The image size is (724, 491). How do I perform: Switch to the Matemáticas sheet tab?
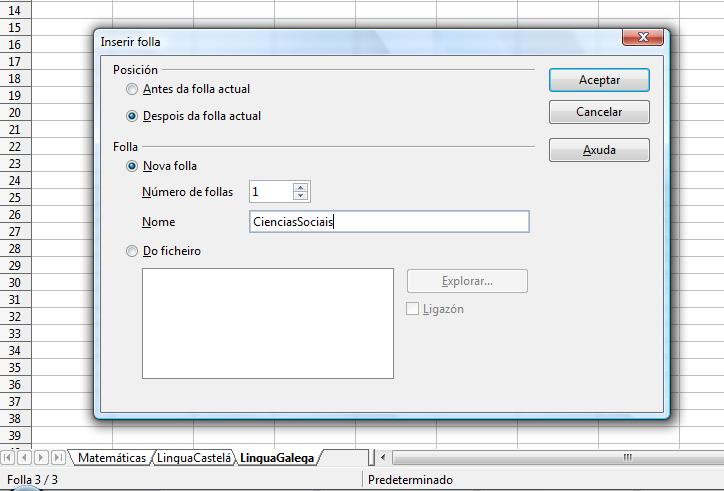click(112, 458)
